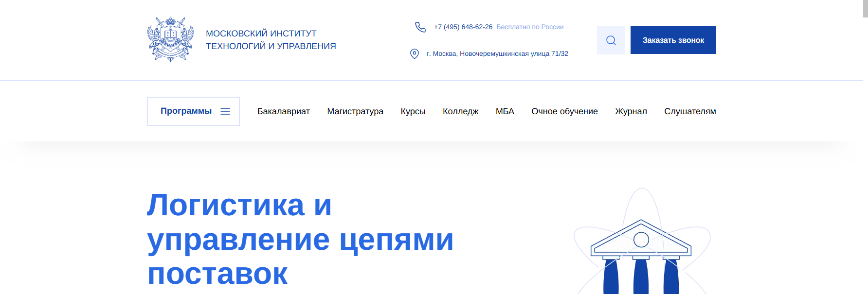This screenshot has height=294, width=868.
Task: Open search via magnifier icon
Action: 611,40
